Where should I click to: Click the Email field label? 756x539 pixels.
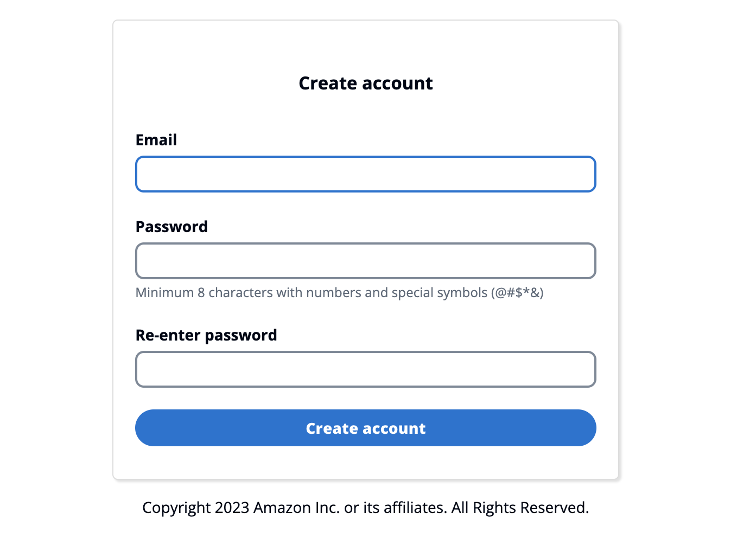(x=156, y=139)
